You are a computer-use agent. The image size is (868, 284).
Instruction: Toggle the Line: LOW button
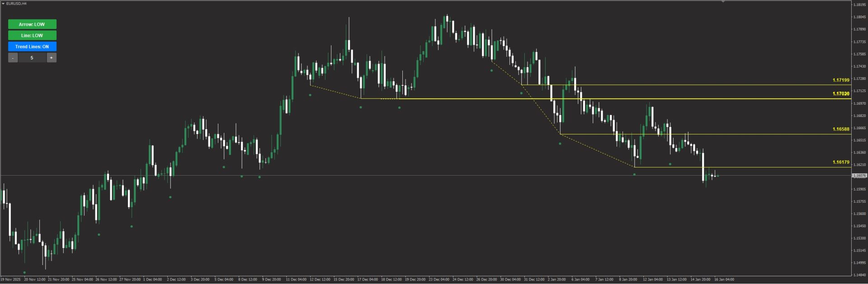(x=32, y=35)
